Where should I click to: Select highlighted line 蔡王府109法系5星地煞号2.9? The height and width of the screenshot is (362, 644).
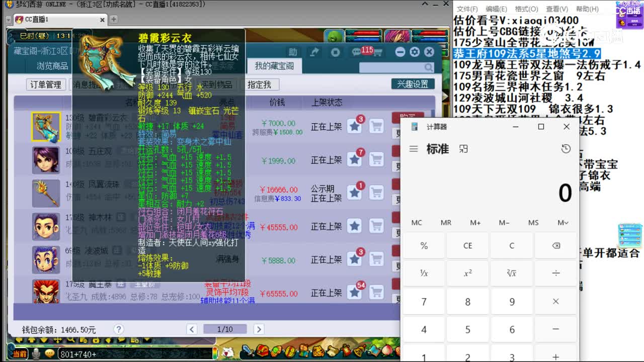pyautogui.click(x=527, y=53)
